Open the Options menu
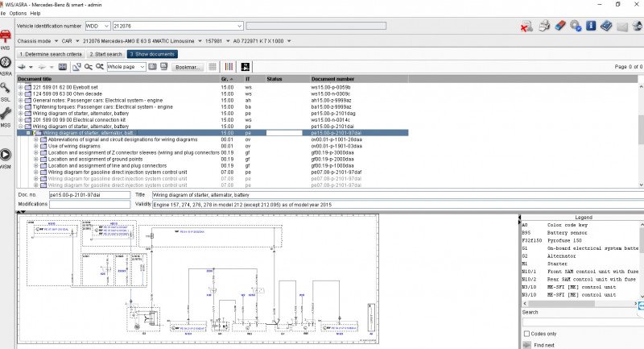The height and width of the screenshot is (349, 644). tap(18, 13)
